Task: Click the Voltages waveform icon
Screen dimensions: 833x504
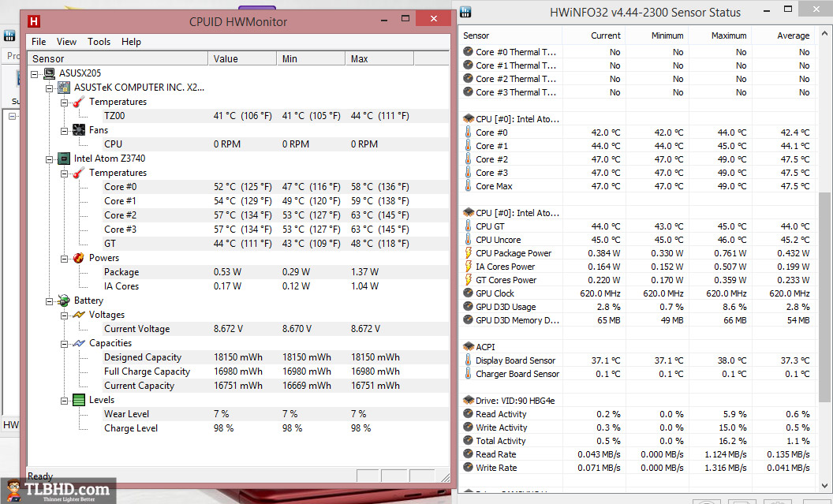Action: 79,315
